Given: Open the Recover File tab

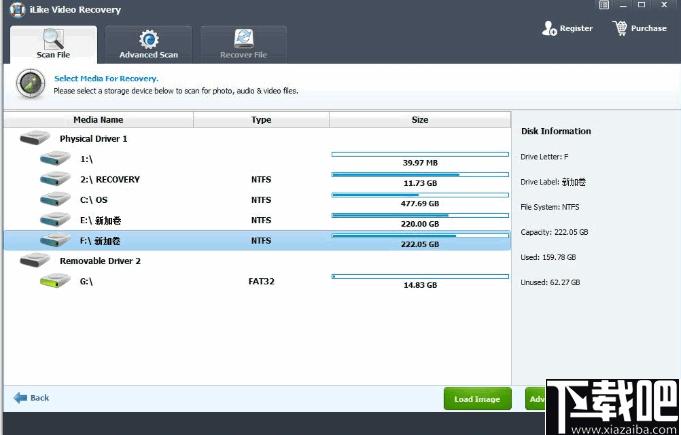Looking at the screenshot, I should click(x=243, y=44).
